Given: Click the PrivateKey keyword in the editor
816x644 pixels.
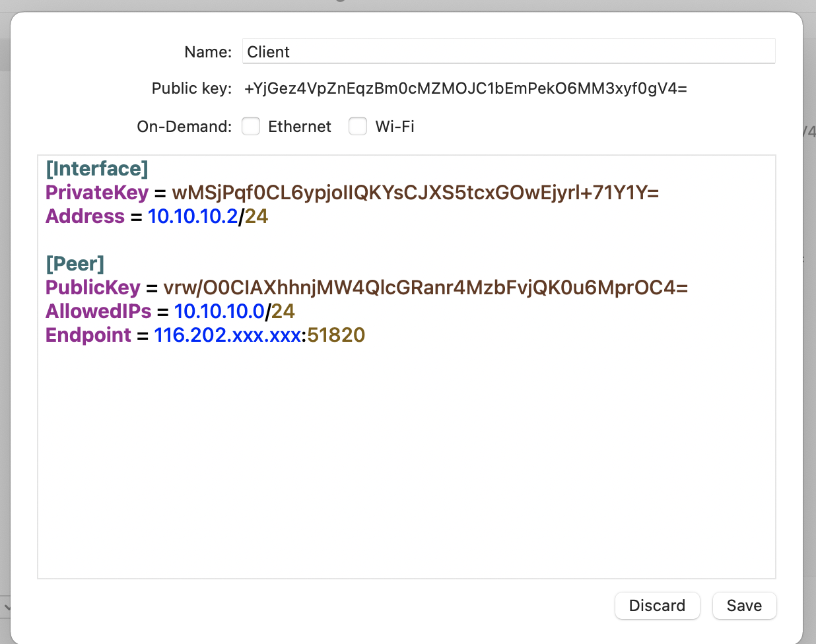Looking at the screenshot, I should coord(97,193).
